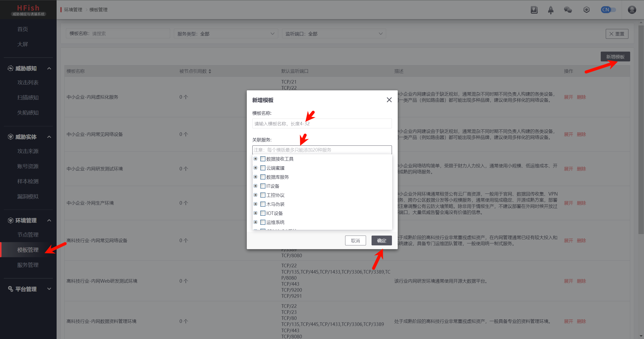Select 模板管理 menu item
The width and height of the screenshot is (644, 339).
point(28,250)
